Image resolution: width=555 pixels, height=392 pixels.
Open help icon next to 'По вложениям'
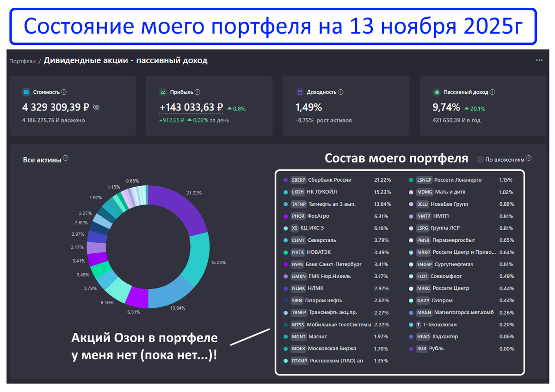(x=529, y=158)
